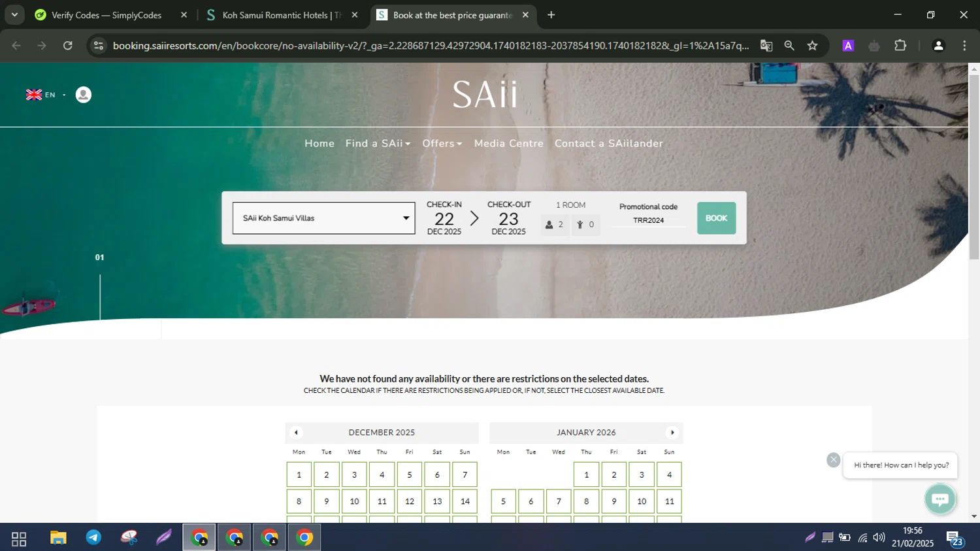This screenshot has width=980, height=551.
Task: View site information icon in address bar
Action: coord(99,46)
